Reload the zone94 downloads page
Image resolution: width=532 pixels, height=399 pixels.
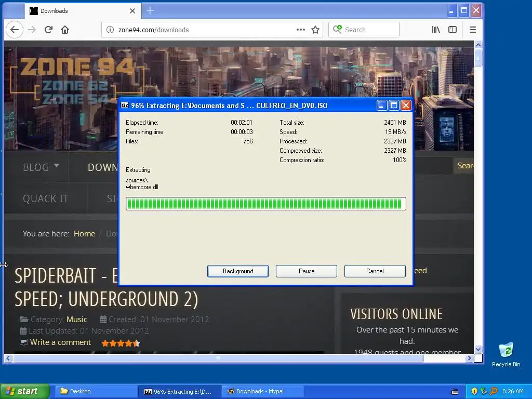(x=48, y=30)
